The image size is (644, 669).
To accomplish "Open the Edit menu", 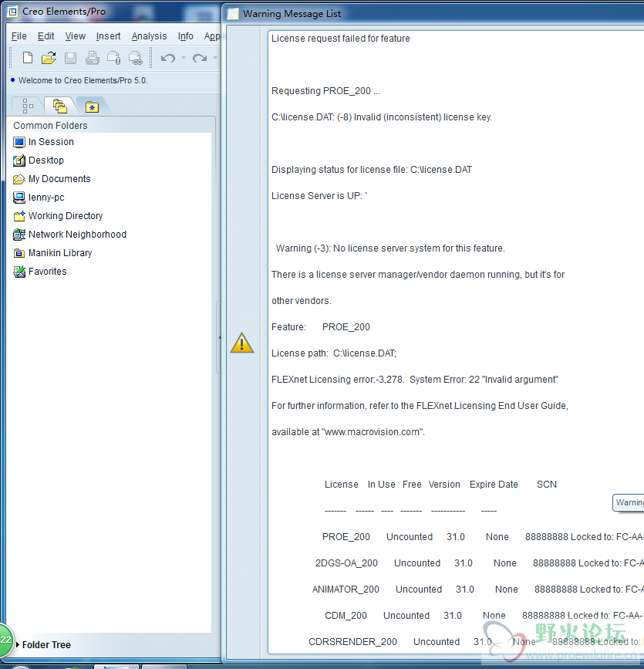I will tap(46, 36).
